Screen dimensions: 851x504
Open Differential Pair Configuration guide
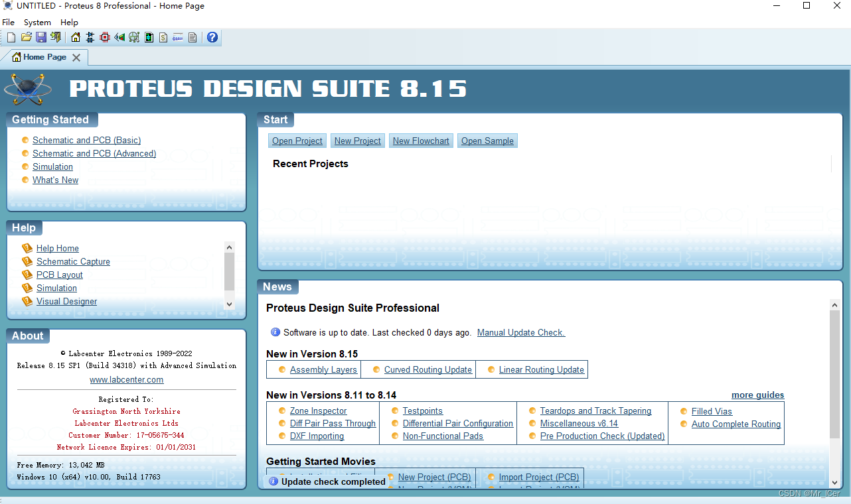458,423
